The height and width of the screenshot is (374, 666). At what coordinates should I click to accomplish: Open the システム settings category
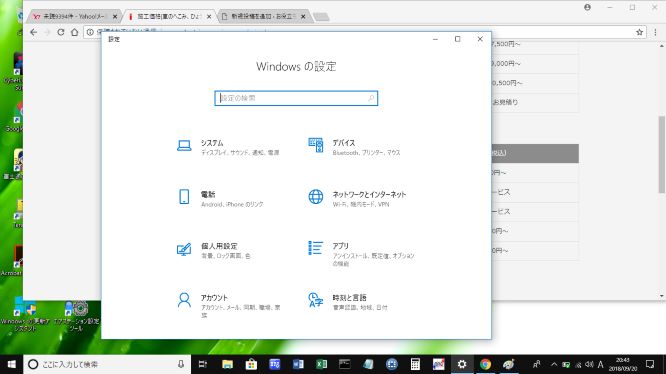point(228,147)
